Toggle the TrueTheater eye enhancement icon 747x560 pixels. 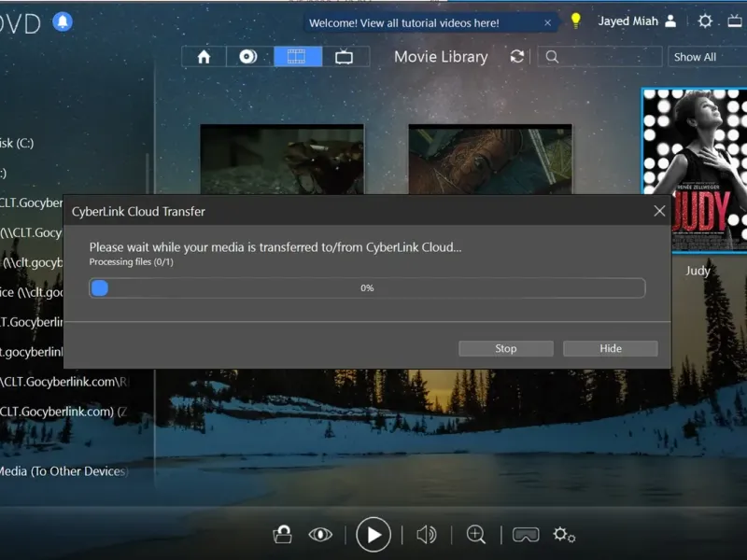pyautogui.click(x=320, y=535)
